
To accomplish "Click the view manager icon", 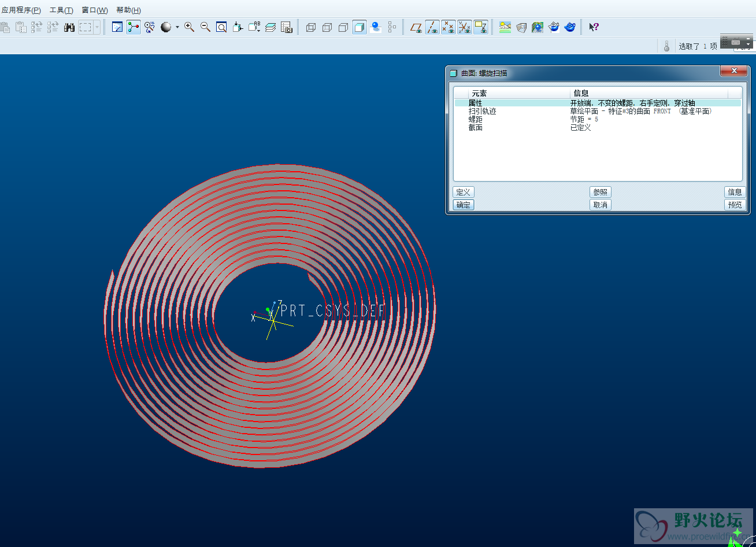I will coord(287,27).
